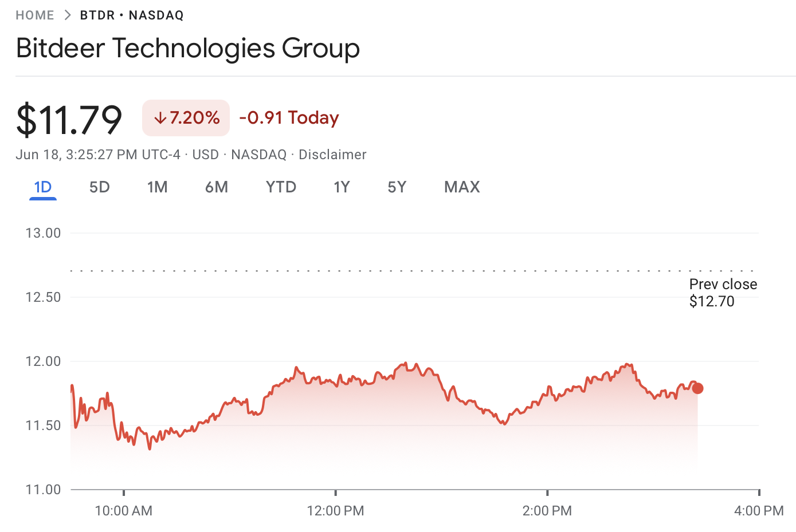This screenshot has height=532, width=796.
Task: Select the 1D time range tab
Action: pos(43,187)
